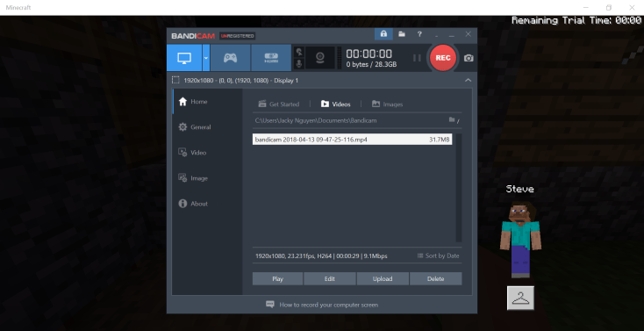Click the recording timer 00:00:00
Screen dimensions: 644x331
369,54
